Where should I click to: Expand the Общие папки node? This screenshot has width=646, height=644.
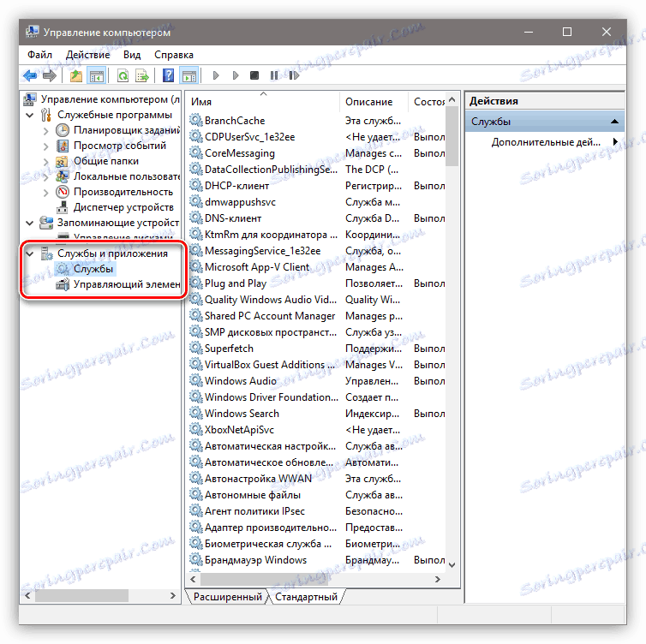(x=45, y=161)
